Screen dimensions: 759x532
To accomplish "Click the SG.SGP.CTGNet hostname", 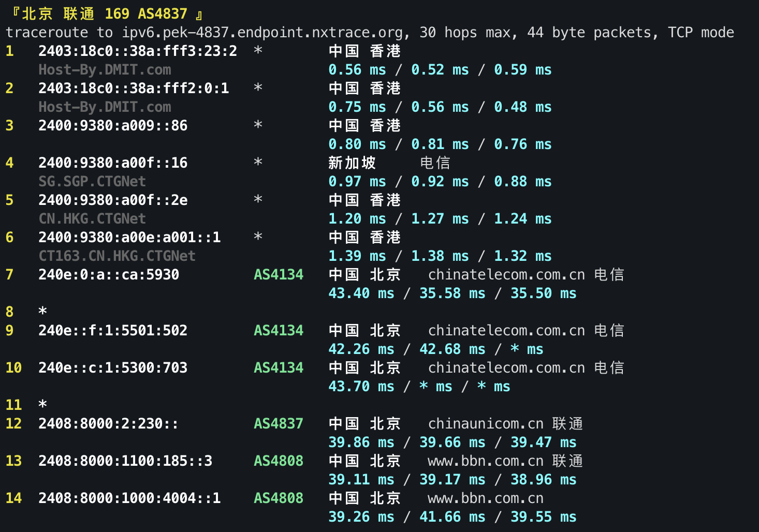I will (x=92, y=182).
